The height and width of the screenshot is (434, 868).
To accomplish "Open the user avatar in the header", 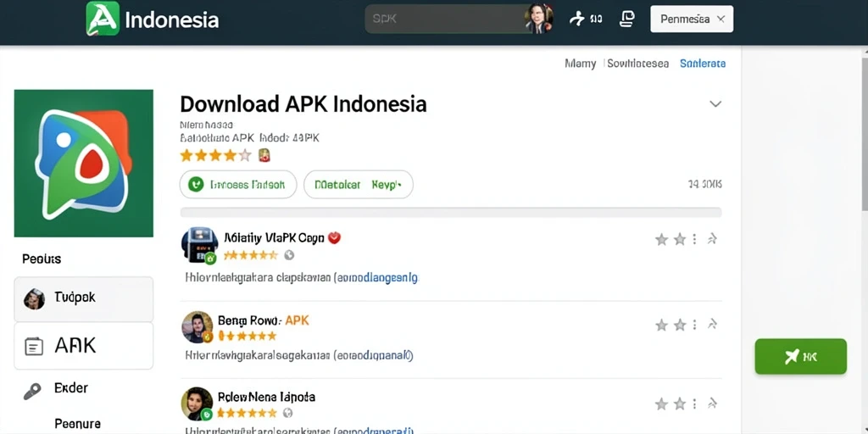I will pyautogui.click(x=539, y=19).
